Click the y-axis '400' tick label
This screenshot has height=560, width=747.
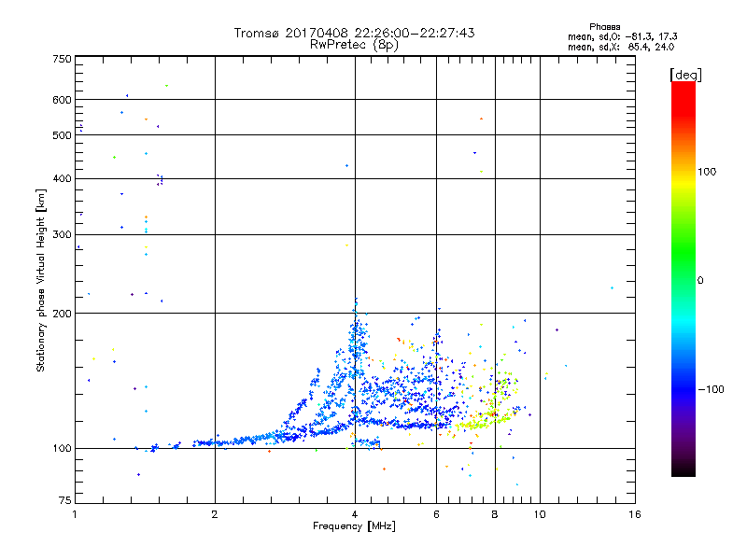62,178
